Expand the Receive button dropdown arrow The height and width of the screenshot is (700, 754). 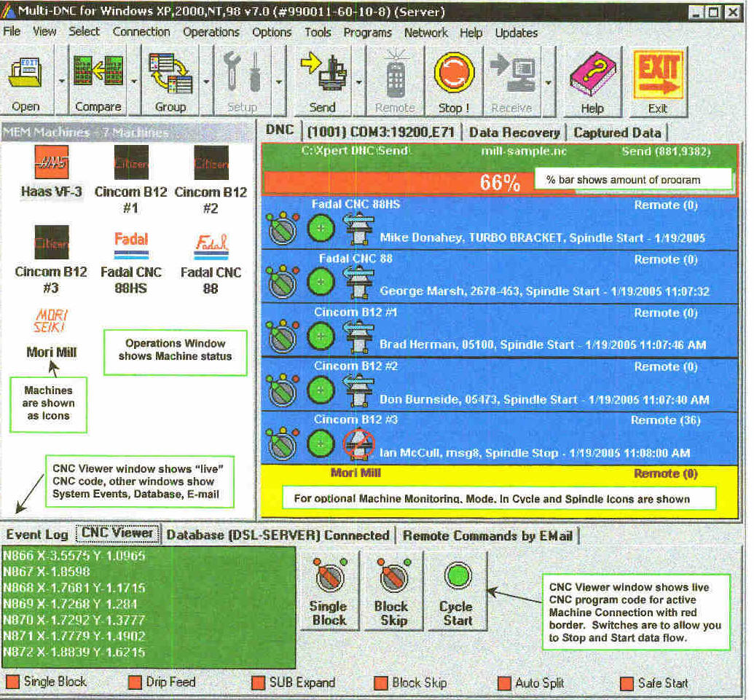[548, 82]
